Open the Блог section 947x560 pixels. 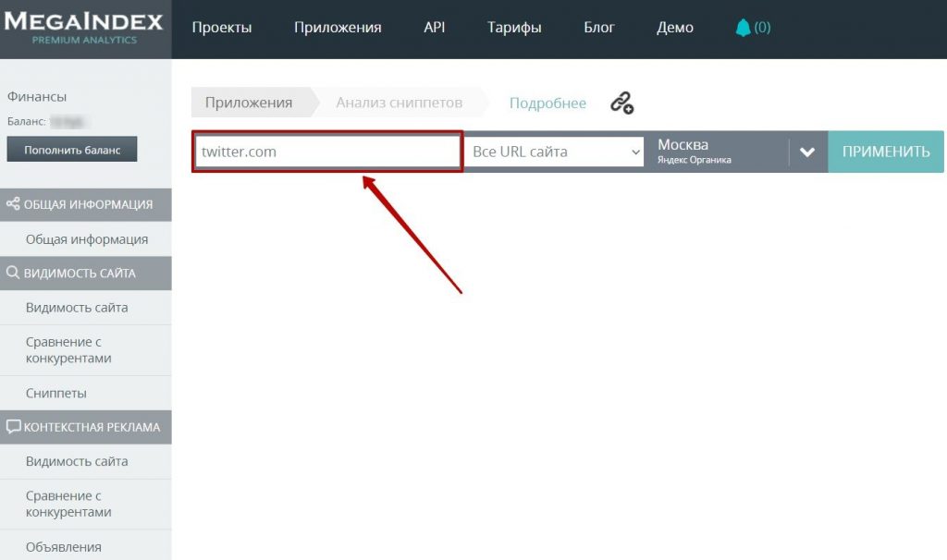pyautogui.click(x=599, y=27)
